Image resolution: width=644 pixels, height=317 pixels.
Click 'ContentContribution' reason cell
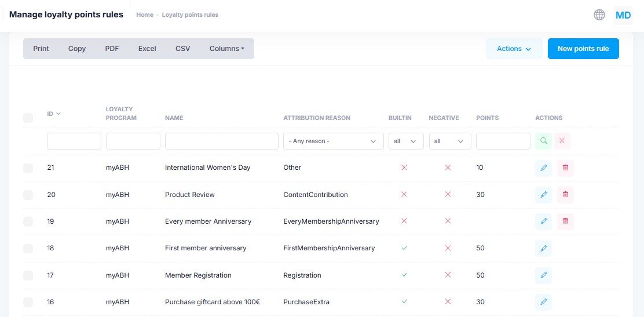(x=316, y=195)
